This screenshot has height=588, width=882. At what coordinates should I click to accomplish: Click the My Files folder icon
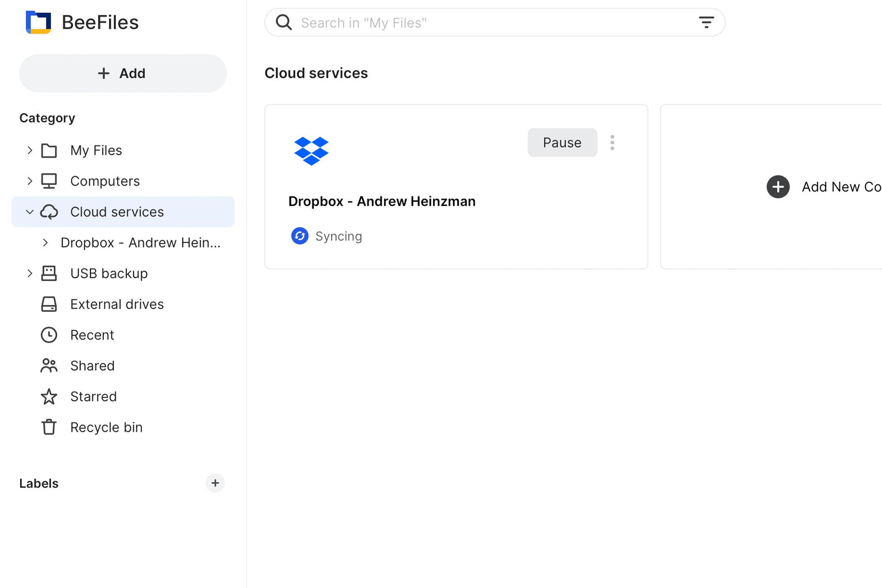click(49, 150)
